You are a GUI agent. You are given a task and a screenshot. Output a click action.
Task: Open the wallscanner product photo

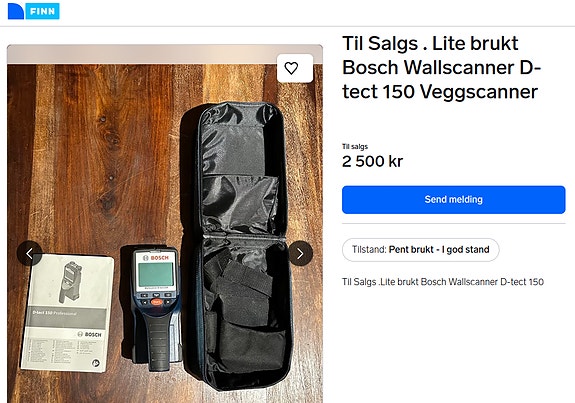click(x=165, y=224)
